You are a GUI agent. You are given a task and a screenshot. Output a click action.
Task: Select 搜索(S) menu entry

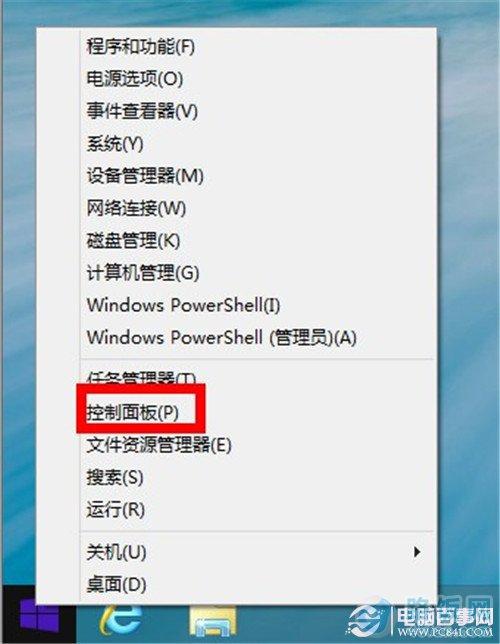[115, 477]
